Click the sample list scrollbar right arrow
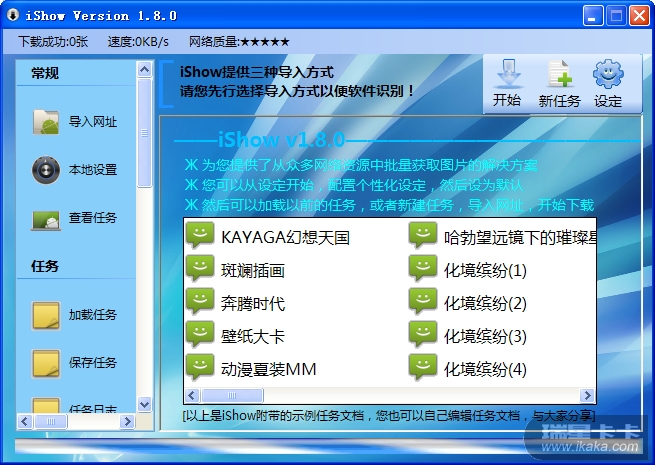655x465 pixels. [587, 395]
